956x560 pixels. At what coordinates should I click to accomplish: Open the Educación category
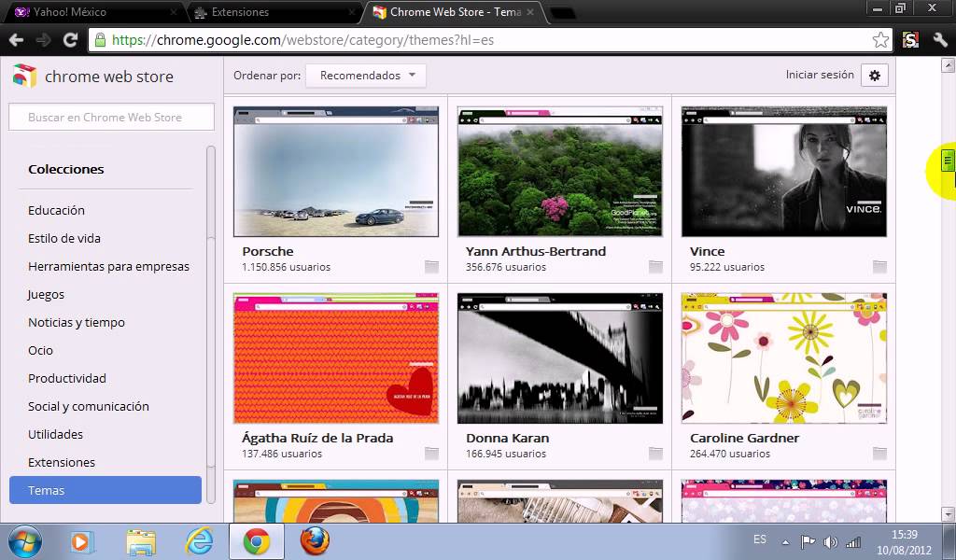(56, 210)
